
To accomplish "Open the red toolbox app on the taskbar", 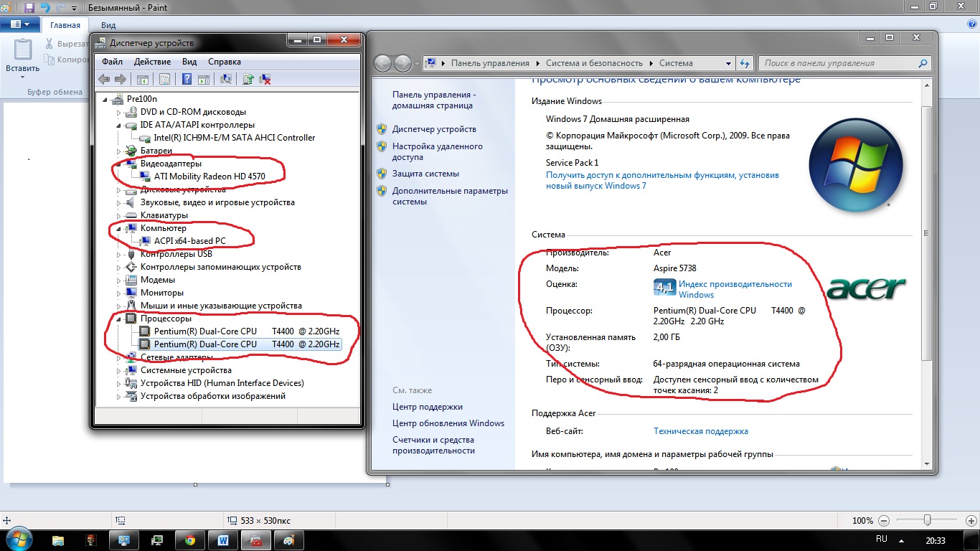I will [256, 540].
